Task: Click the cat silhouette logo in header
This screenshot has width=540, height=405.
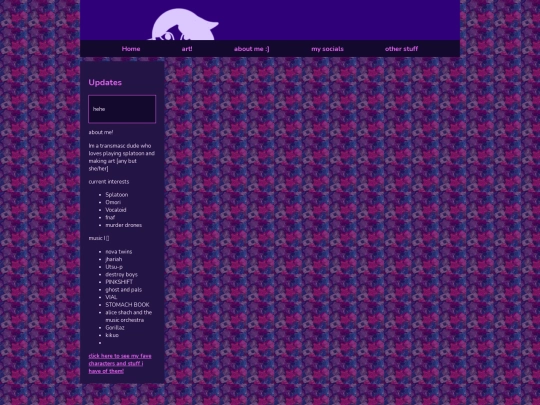Action: (183, 24)
